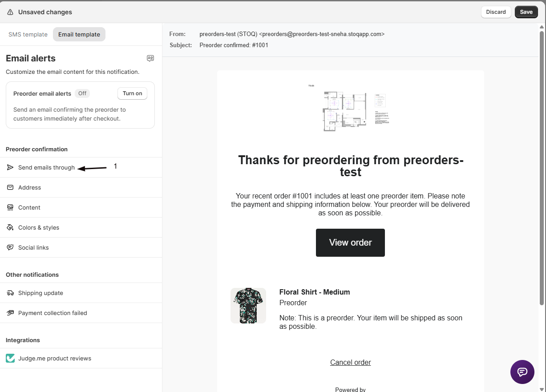This screenshot has width=546, height=392.
Task: Click the Email alerts heading
Action: (x=31, y=58)
